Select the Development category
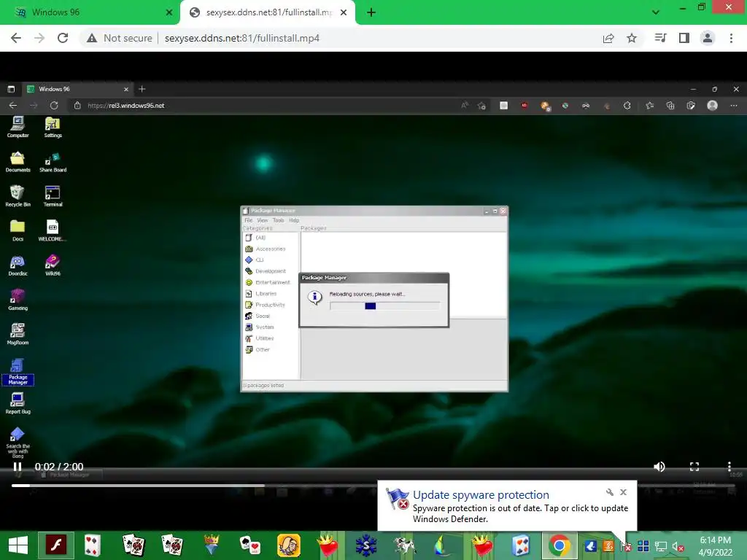This screenshot has height=560, width=747. 266,271
